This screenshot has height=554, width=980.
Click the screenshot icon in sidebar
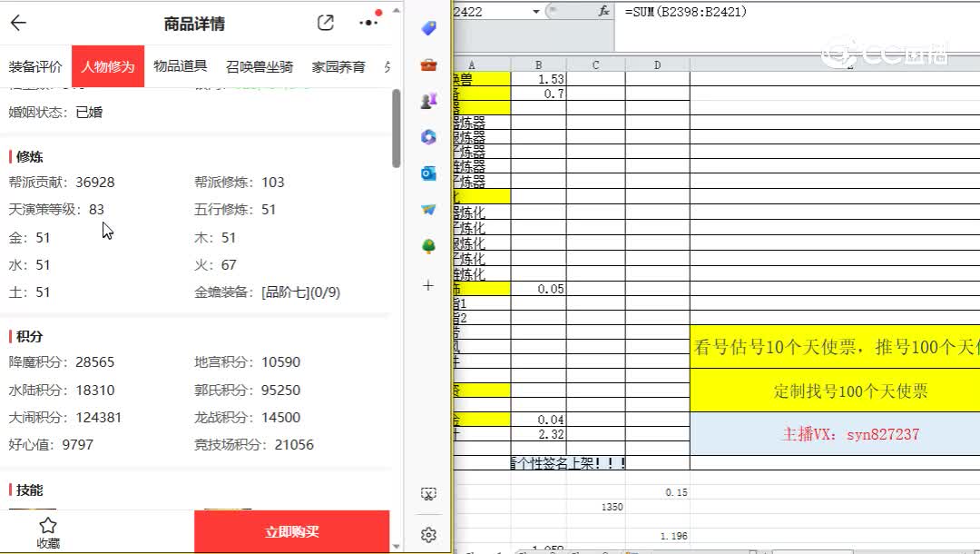(x=428, y=495)
